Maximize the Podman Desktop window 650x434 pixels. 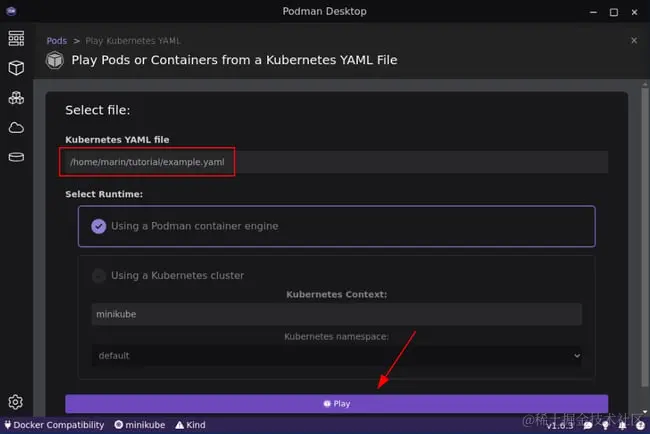(614, 12)
